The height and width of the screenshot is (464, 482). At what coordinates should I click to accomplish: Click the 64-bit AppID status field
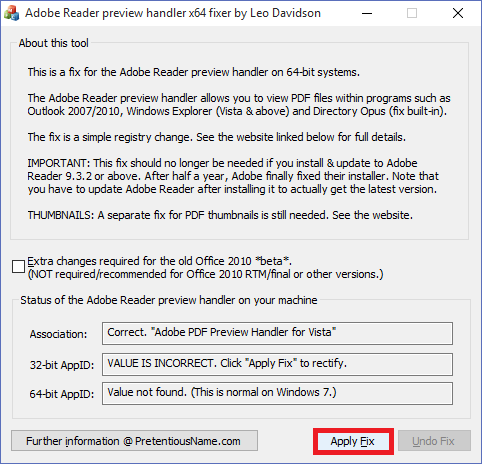tap(277, 393)
